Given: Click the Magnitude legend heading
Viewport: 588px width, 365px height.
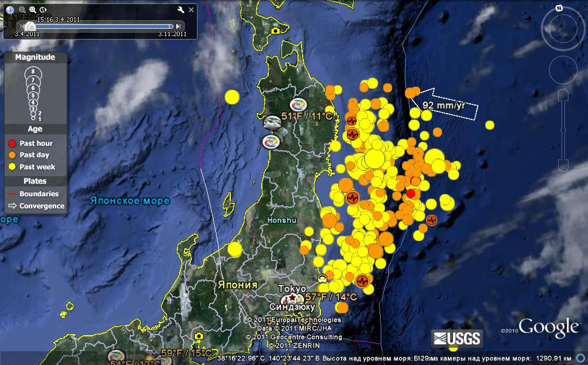Looking at the screenshot, I should click(35, 57).
